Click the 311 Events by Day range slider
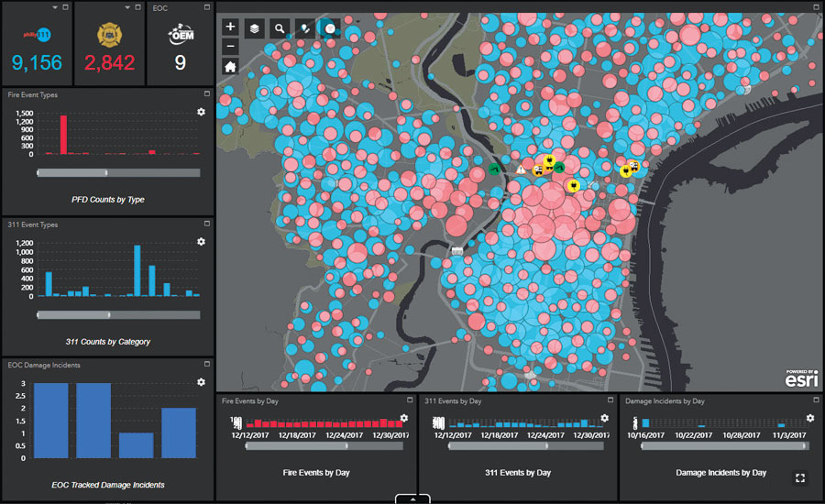The height and width of the screenshot is (504, 825). 525,445
